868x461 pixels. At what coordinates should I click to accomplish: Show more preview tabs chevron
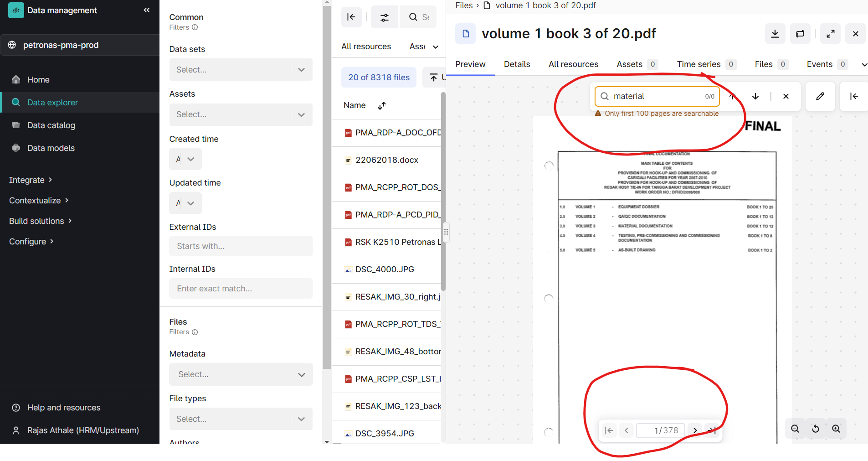[x=864, y=65]
